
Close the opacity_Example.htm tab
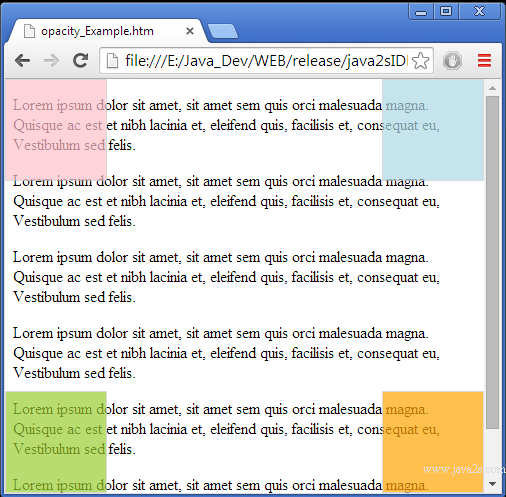(x=190, y=31)
